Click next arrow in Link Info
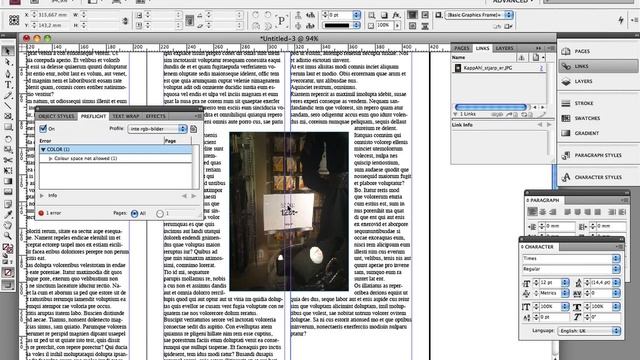This screenshot has width=640, height=360. click(549, 125)
